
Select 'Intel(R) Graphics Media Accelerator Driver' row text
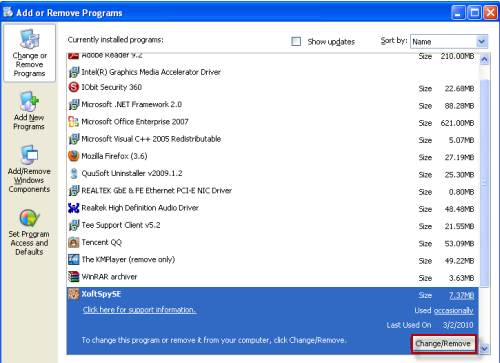point(151,72)
